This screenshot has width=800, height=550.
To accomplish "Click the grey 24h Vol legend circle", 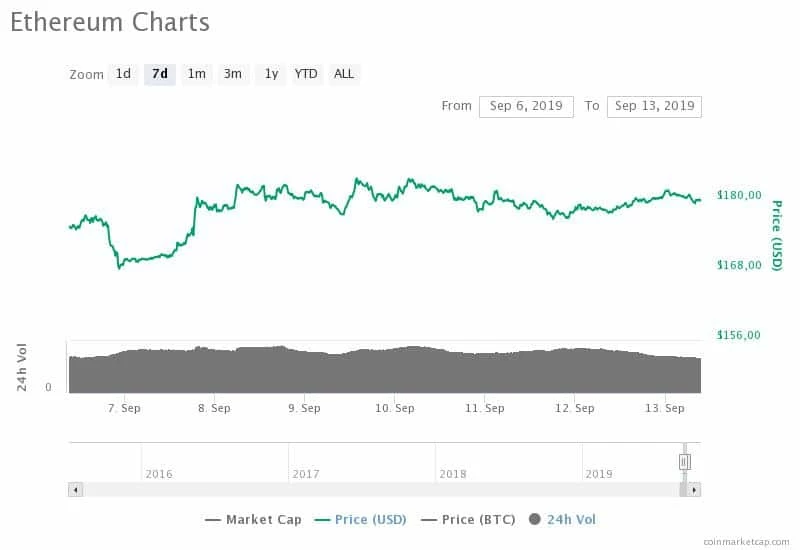I will (535, 519).
